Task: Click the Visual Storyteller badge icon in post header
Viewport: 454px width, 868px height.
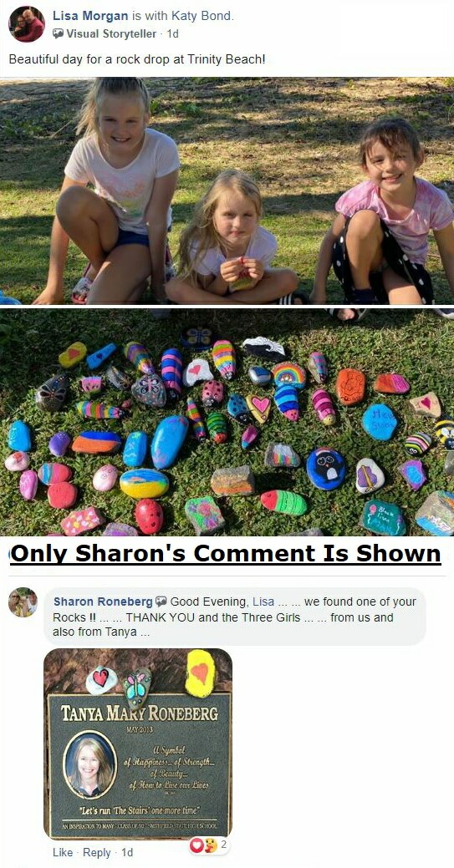Action: (x=59, y=33)
